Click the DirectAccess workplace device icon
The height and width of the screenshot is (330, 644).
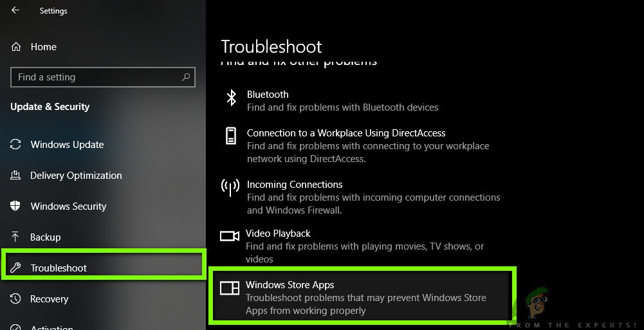coord(230,136)
